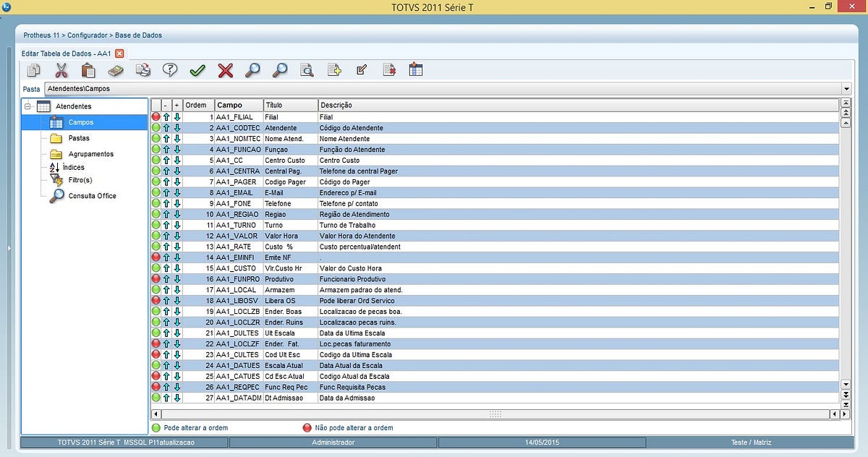Click the Título column header
The image size is (868, 457).
(x=291, y=105)
